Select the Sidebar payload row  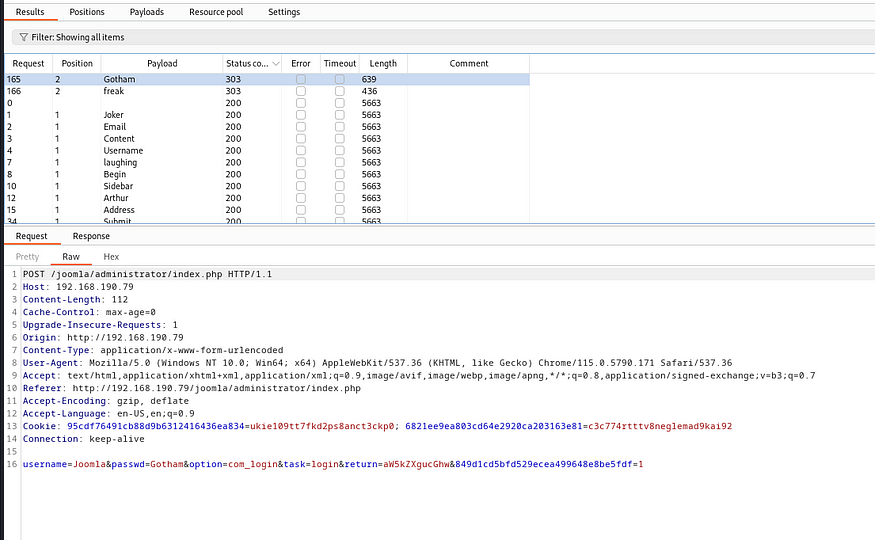[267, 186]
